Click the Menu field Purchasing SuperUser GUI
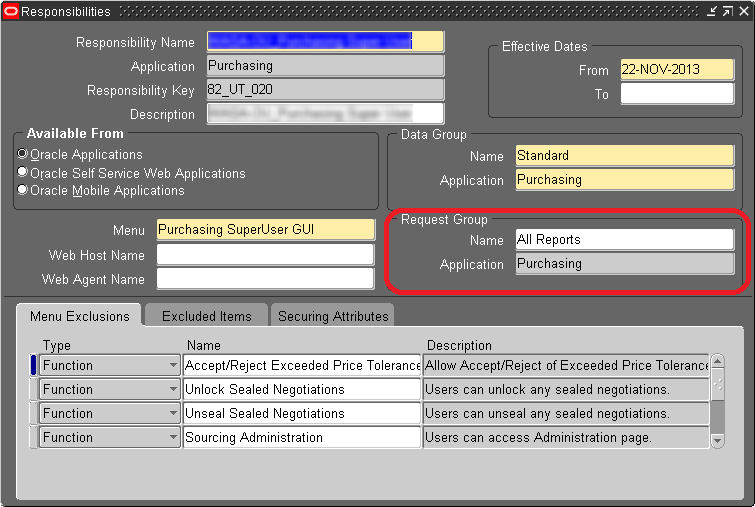755x507 pixels. point(266,229)
